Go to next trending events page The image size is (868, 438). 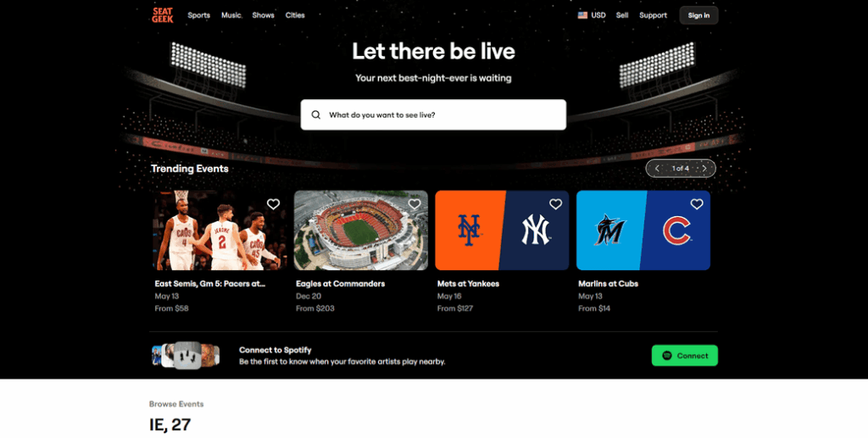[704, 169]
